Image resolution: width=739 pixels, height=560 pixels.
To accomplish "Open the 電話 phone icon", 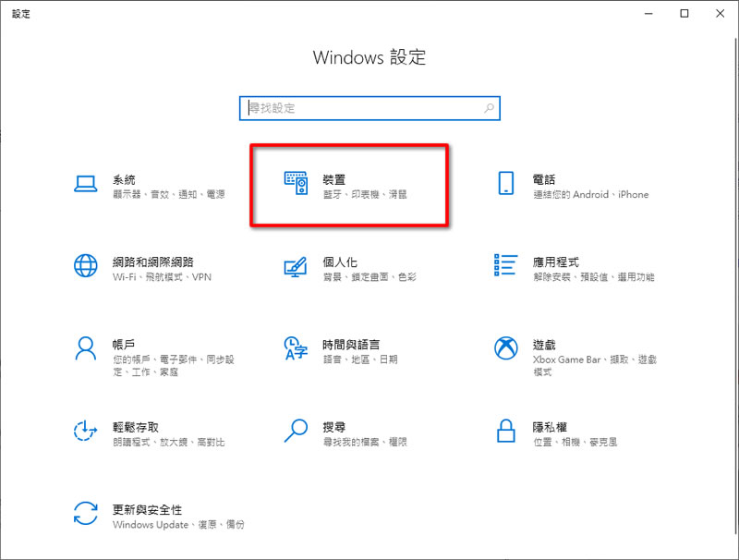I will (505, 183).
